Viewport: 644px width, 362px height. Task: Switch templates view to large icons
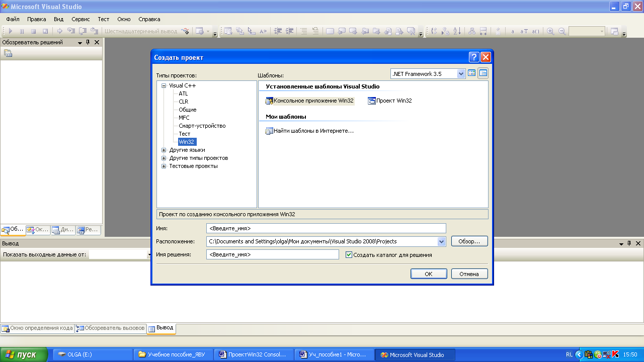[472, 73]
